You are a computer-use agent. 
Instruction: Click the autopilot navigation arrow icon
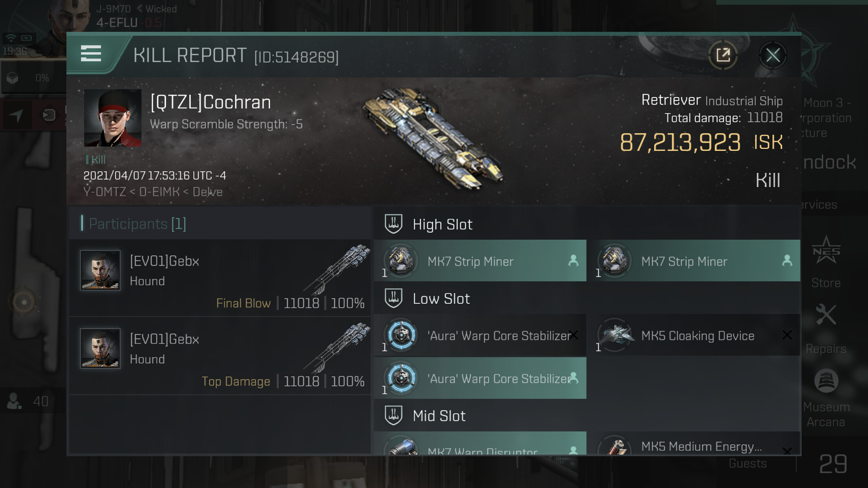(17, 115)
